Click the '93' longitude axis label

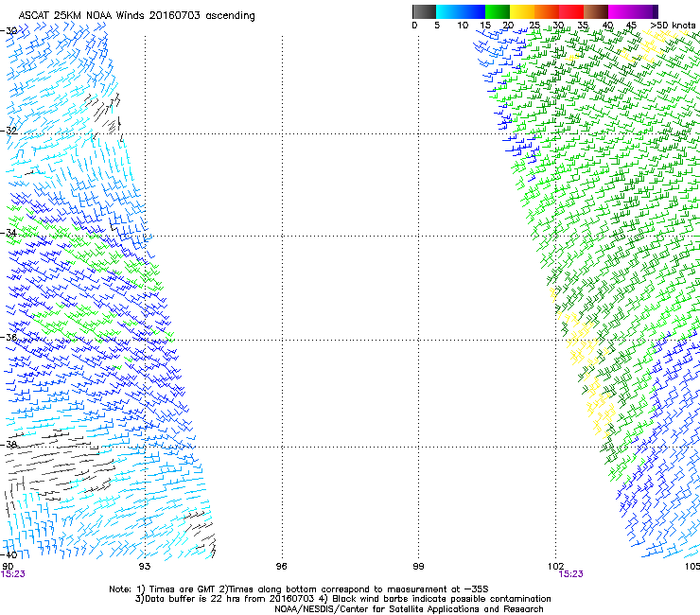tap(144, 567)
